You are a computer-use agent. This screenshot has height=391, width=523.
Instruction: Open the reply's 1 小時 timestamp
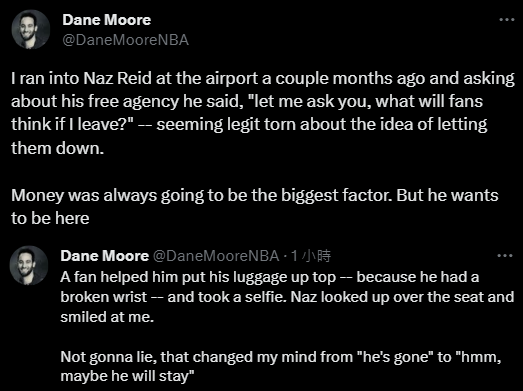pos(311,256)
